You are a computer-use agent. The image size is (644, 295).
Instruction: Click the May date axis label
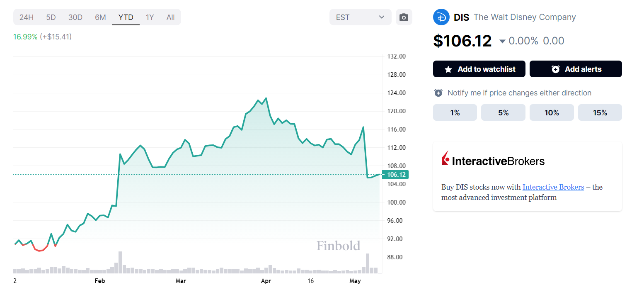tap(355, 281)
